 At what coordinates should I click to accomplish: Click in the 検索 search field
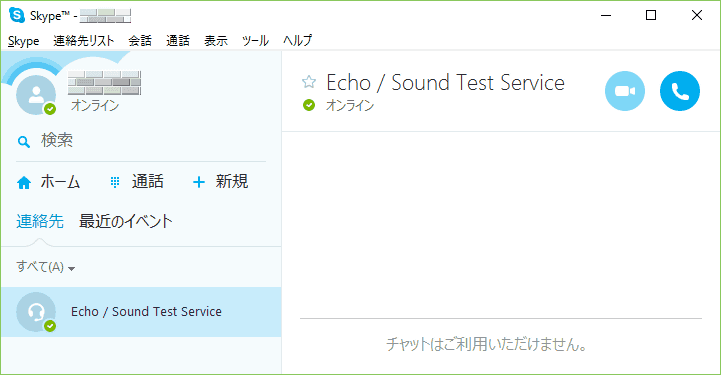[x=141, y=141]
